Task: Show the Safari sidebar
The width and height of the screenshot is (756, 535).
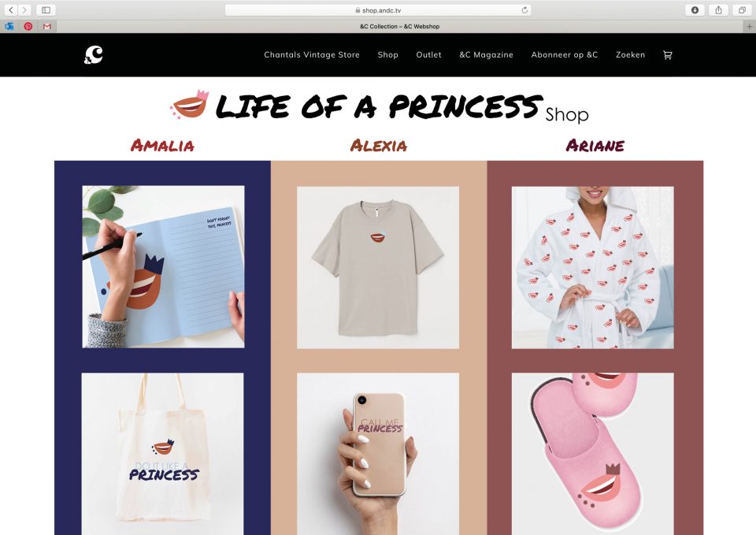Action: pos(46,9)
